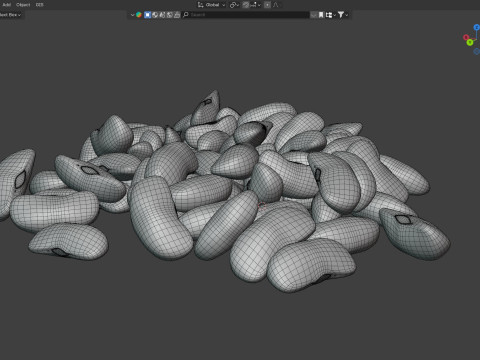
Task: Click button left of bookmark icon
Action: [x=314, y=15]
